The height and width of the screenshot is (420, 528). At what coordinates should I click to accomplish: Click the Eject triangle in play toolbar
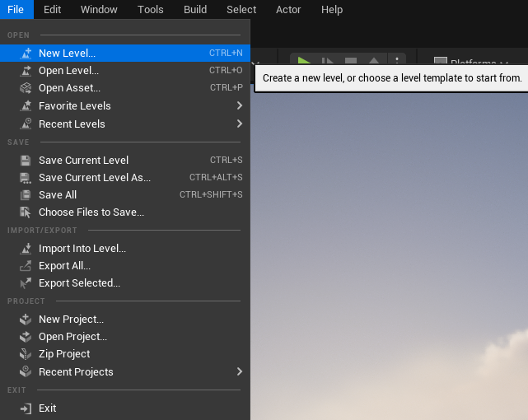tap(374, 61)
